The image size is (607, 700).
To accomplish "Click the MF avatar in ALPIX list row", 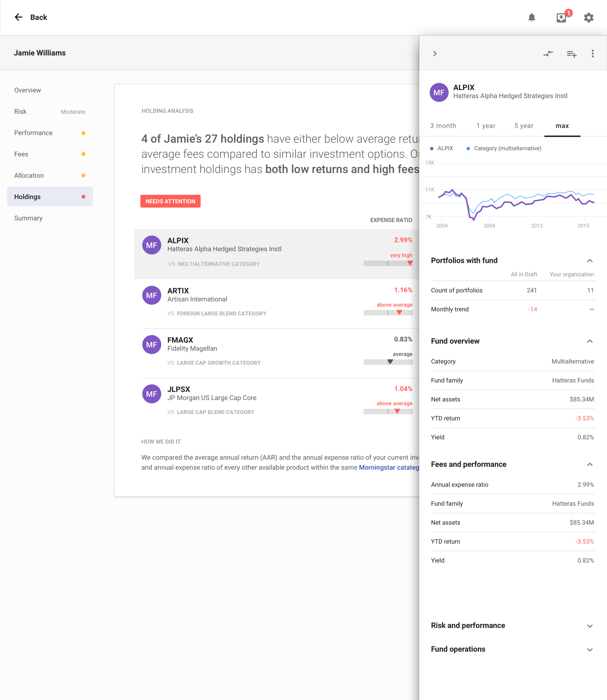I will pyautogui.click(x=152, y=245).
